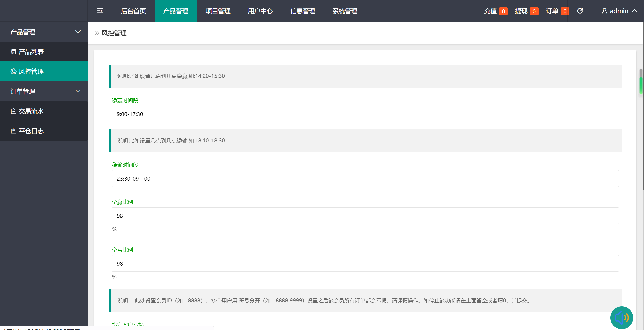Collapse the 产品管理 sidebar section
The width and height of the screenshot is (644, 330).
[x=78, y=32]
